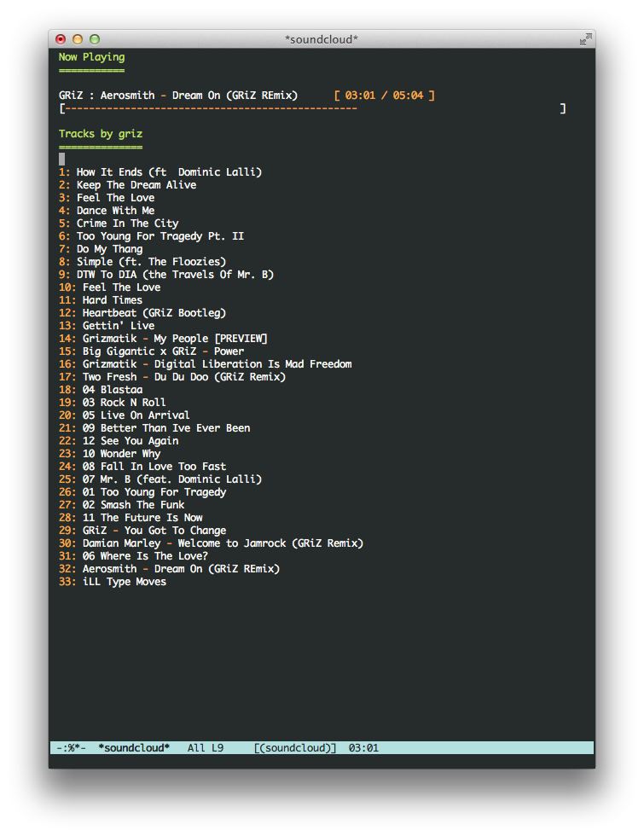Select track 28 The Future Is Now
The image size is (644, 836).
tap(131, 518)
